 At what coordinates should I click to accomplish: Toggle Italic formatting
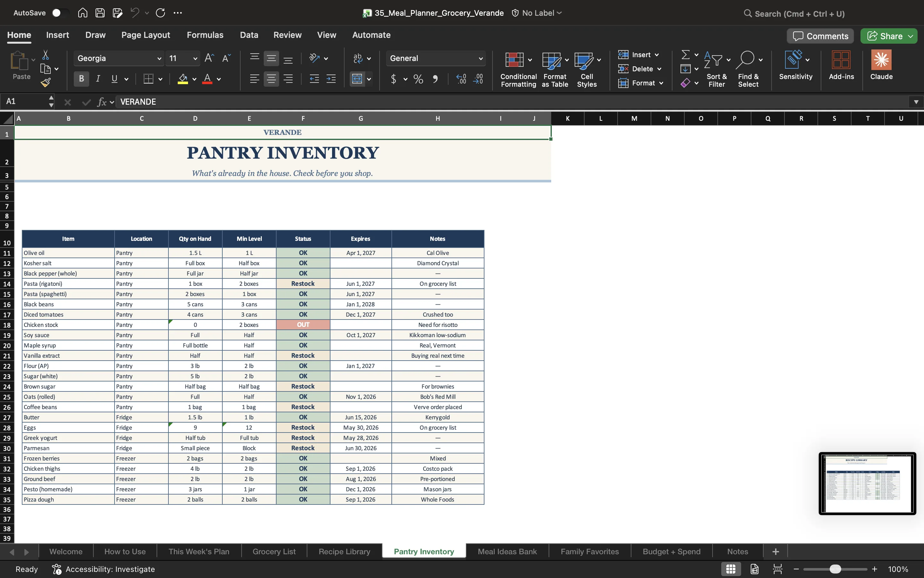98,79
